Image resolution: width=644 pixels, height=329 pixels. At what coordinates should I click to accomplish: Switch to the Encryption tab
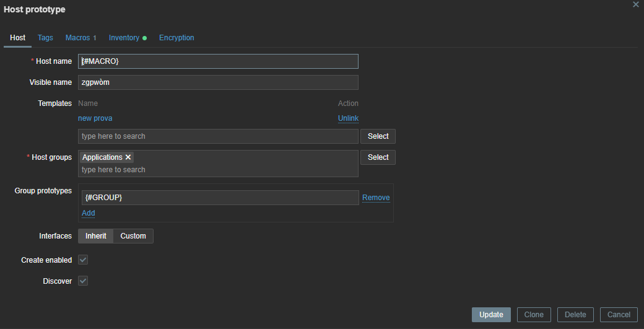click(x=176, y=38)
